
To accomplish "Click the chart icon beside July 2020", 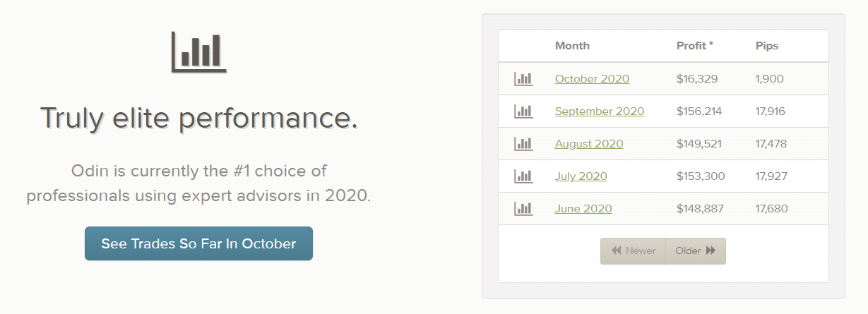I will coord(523,176).
